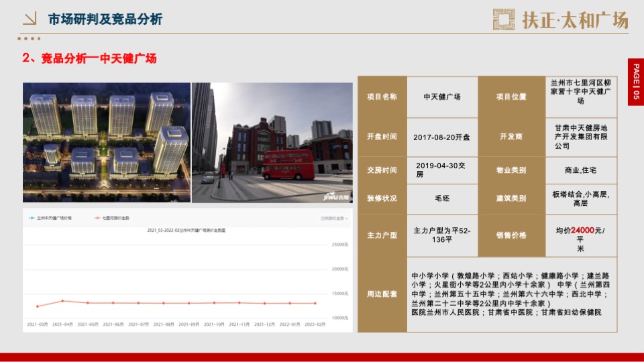
Task: Click the chart title 2021_03-2022-02兰州中天健广场房价走势图
Action: (x=186, y=231)
